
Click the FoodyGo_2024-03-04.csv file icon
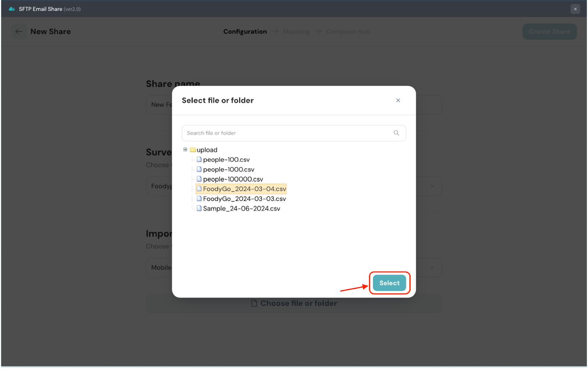click(x=199, y=189)
